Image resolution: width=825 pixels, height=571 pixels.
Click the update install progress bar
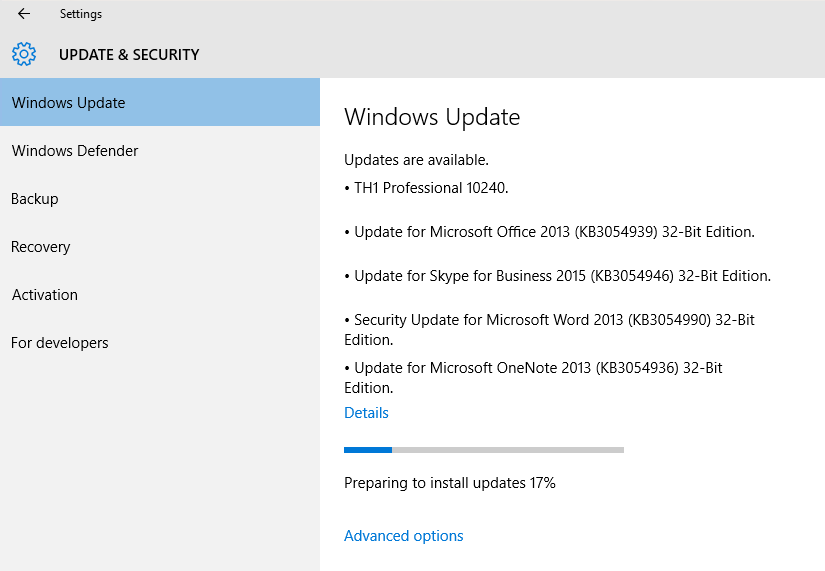tap(484, 450)
